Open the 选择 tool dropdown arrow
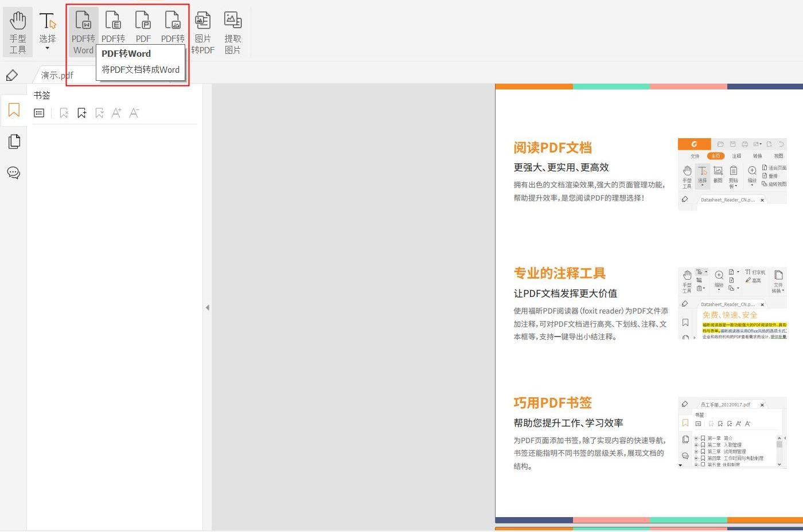This screenshot has width=803, height=532. [48, 47]
